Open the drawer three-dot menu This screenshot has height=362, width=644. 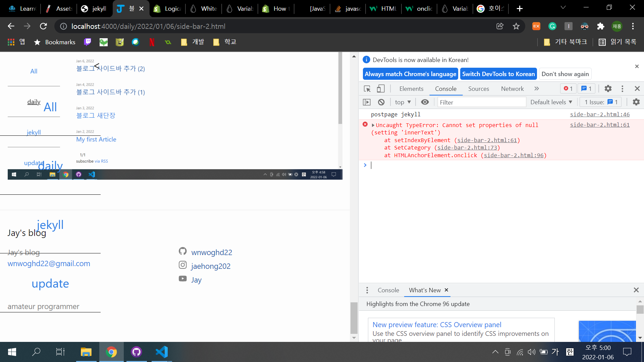click(x=367, y=290)
